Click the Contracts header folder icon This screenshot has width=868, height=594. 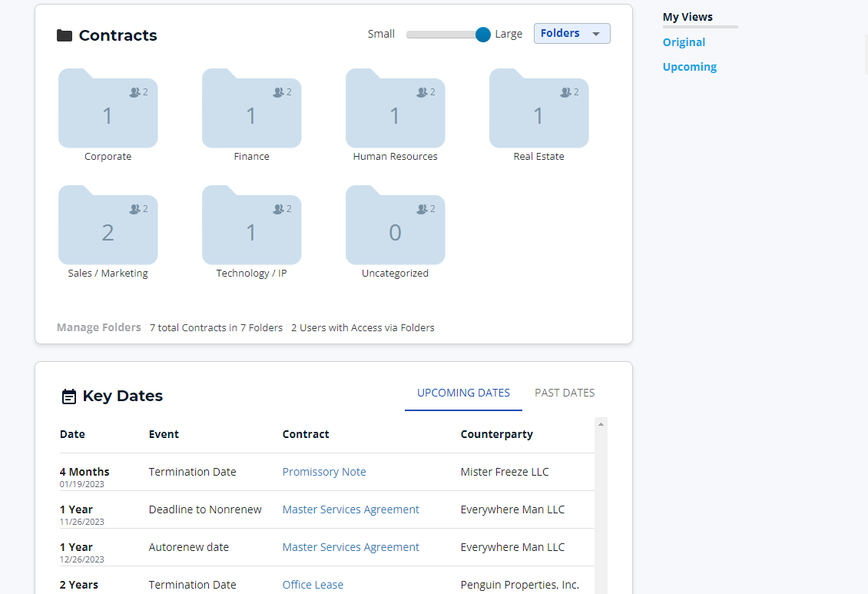tap(65, 35)
